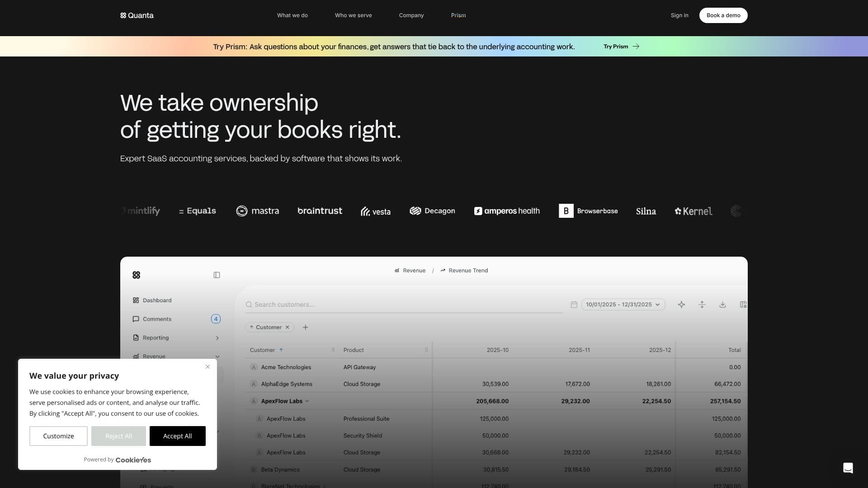Viewport: 868px width, 488px height.
Task: Click the calendar icon beside date range
Action: [574, 305]
